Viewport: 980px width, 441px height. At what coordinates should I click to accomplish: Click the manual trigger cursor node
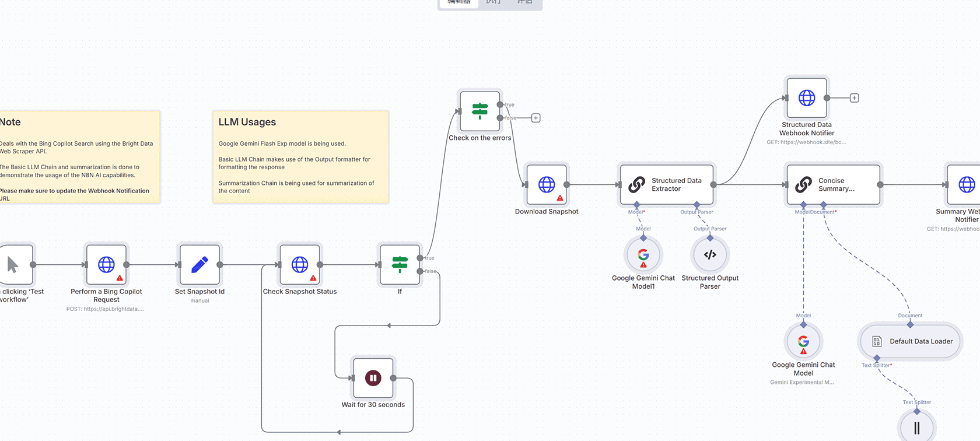[x=14, y=265]
